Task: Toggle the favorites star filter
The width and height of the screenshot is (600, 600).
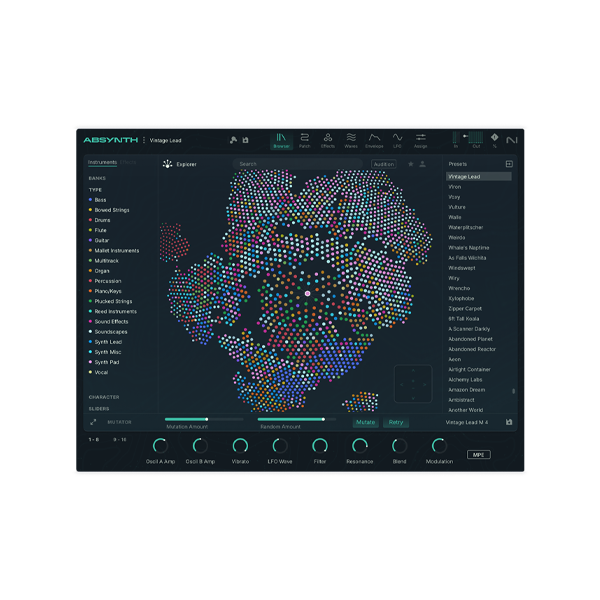Action: [x=410, y=164]
